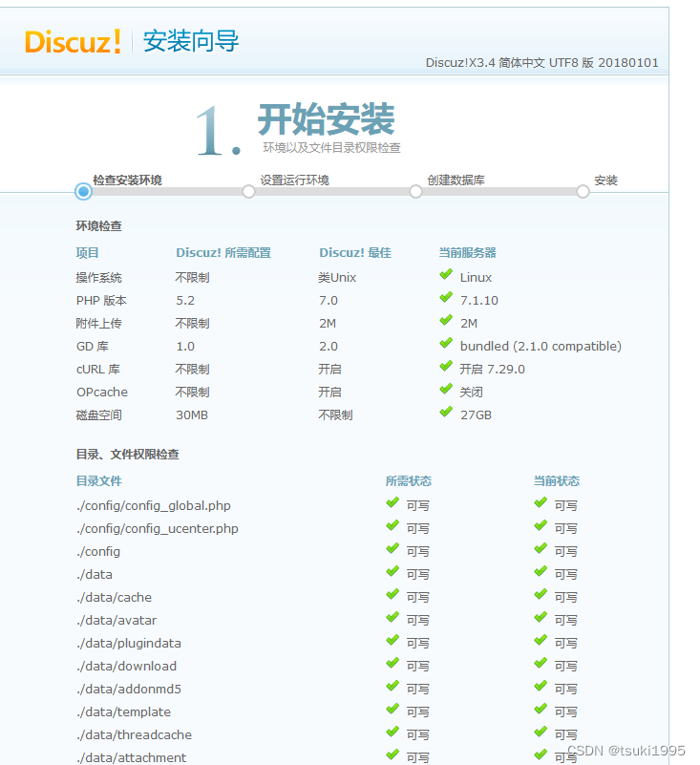Viewport: 700px width, 765px height.
Task: Click the green checkmark beside 7.1.10
Action: pos(446,298)
